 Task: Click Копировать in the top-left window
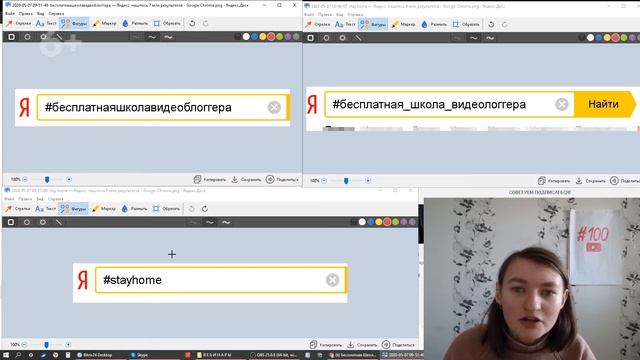click(x=210, y=179)
